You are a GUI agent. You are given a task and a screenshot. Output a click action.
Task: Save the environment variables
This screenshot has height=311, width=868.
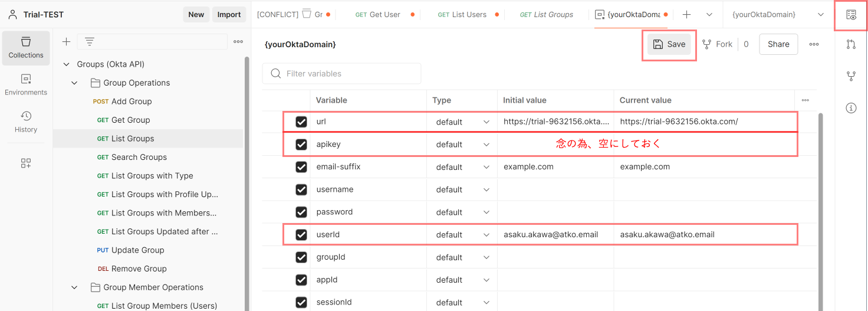pyautogui.click(x=669, y=44)
